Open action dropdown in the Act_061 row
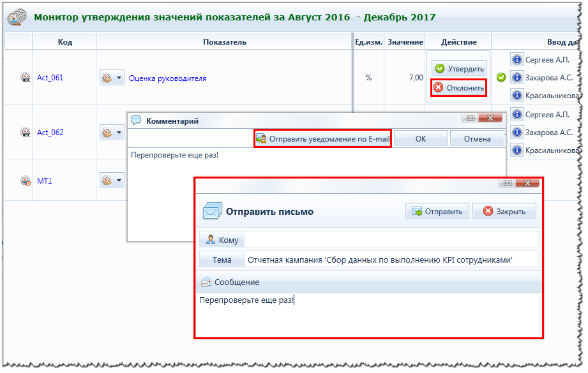588x373 pixels. pos(112,78)
